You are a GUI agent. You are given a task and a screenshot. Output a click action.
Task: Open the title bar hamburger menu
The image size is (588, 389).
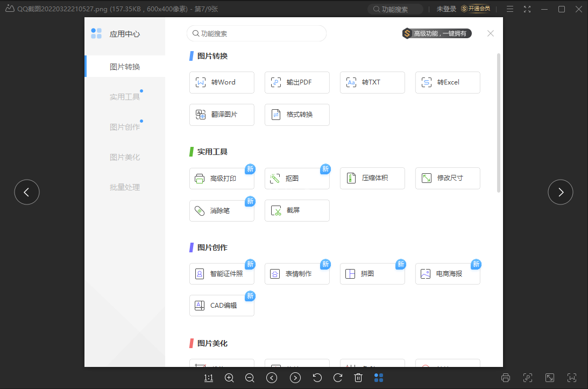pos(510,9)
